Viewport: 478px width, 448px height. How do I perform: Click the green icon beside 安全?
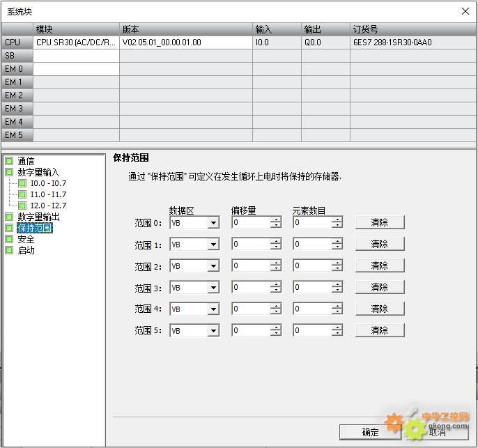(x=9, y=239)
